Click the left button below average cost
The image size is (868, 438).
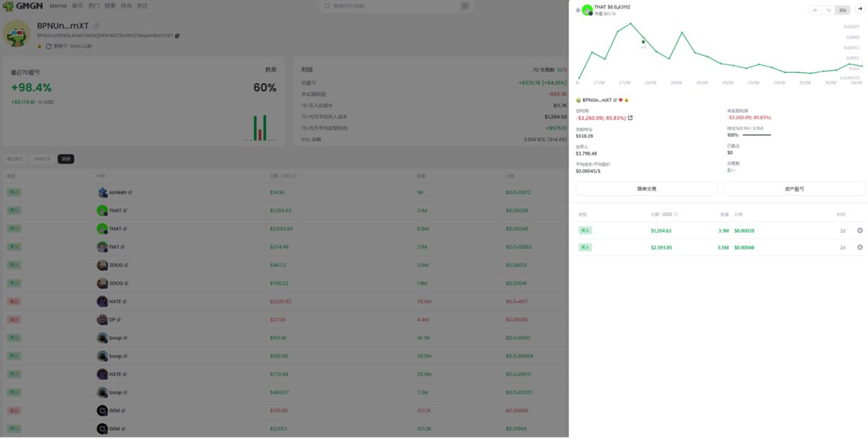[x=647, y=189]
